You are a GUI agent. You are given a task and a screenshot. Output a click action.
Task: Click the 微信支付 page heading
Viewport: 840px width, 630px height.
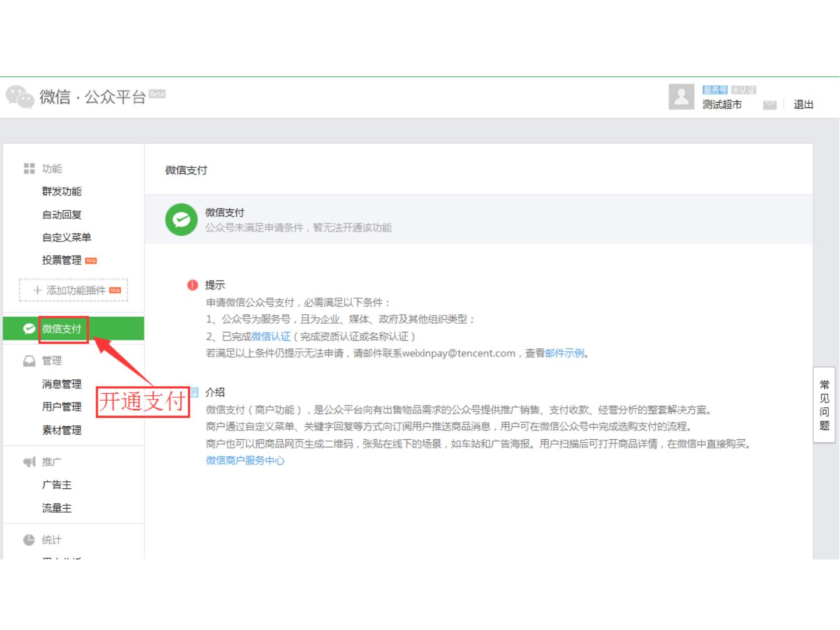[186, 170]
